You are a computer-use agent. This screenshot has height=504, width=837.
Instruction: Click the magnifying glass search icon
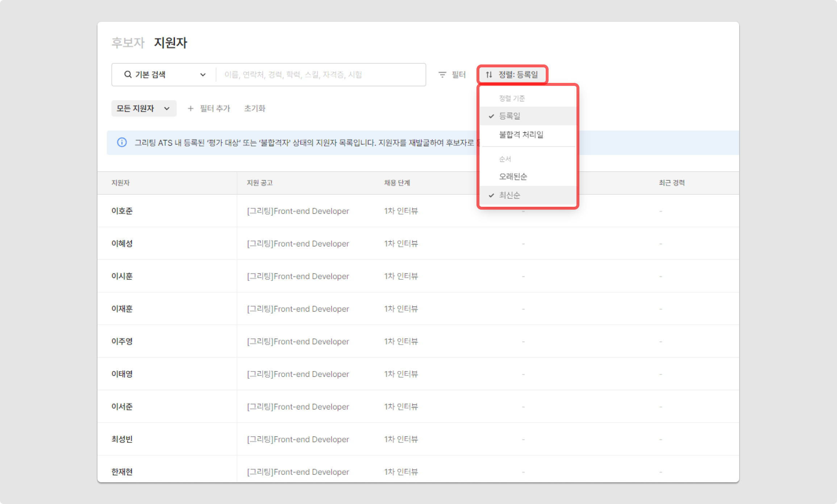(x=128, y=75)
